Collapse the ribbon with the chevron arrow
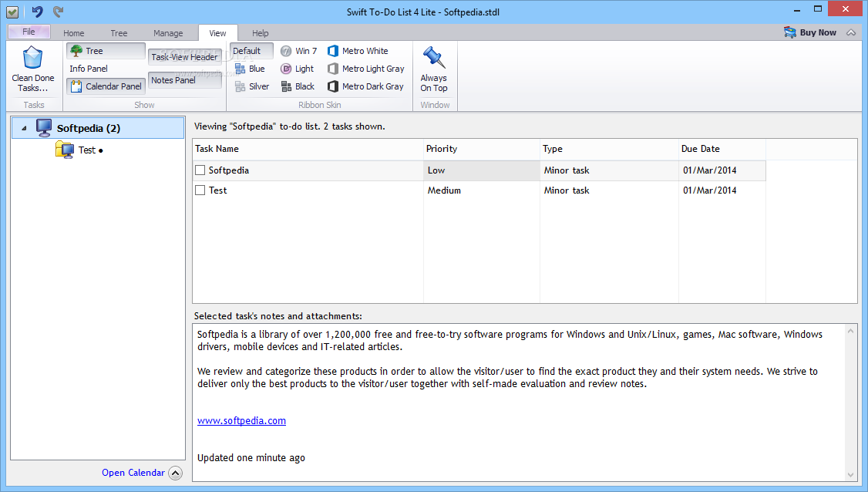 [851, 32]
